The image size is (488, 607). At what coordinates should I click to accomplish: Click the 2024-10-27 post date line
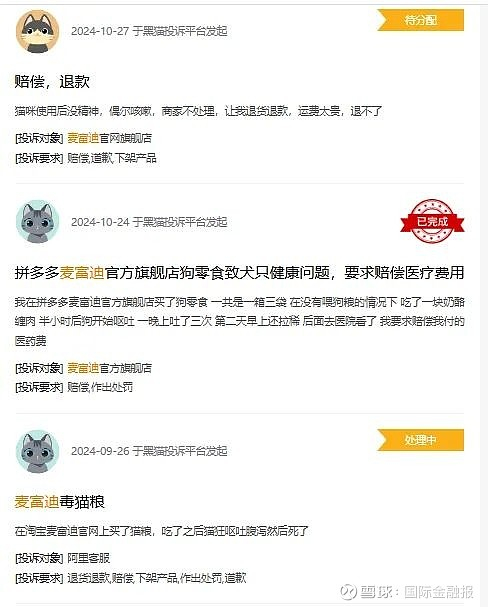(149, 31)
